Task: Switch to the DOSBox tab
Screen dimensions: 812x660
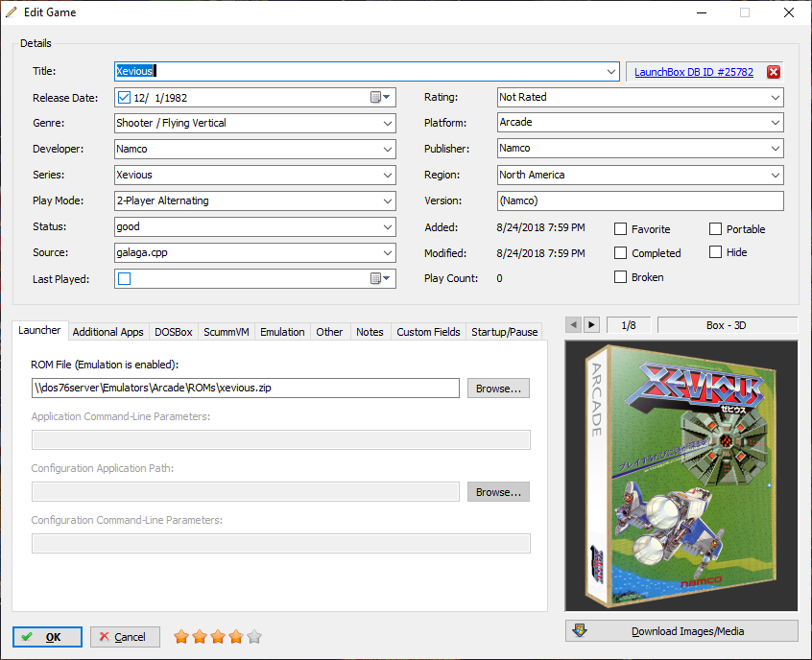Action: coord(174,332)
